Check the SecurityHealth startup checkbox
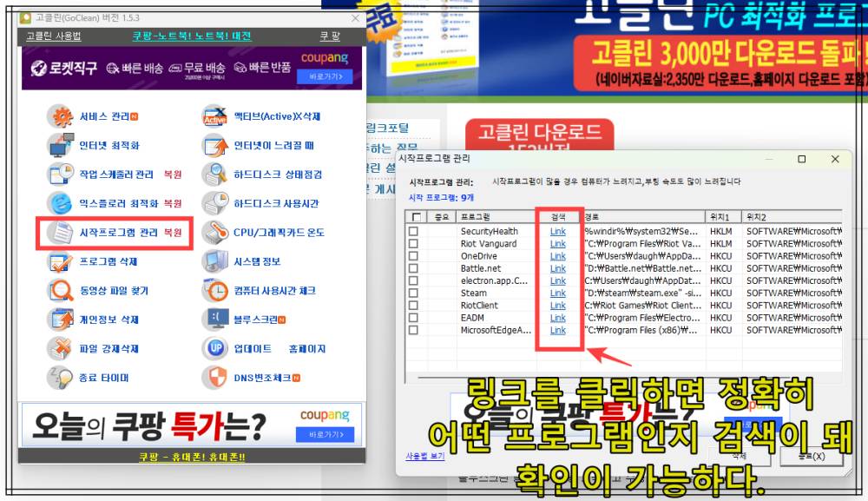 click(x=413, y=232)
